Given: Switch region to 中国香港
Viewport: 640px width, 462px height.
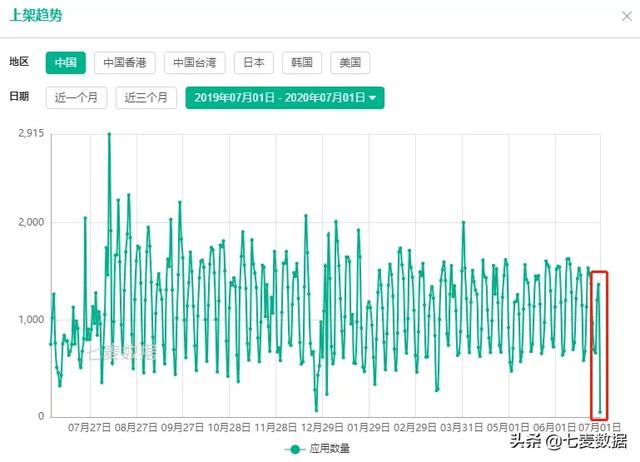Looking at the screenshot, I should 124,63.
